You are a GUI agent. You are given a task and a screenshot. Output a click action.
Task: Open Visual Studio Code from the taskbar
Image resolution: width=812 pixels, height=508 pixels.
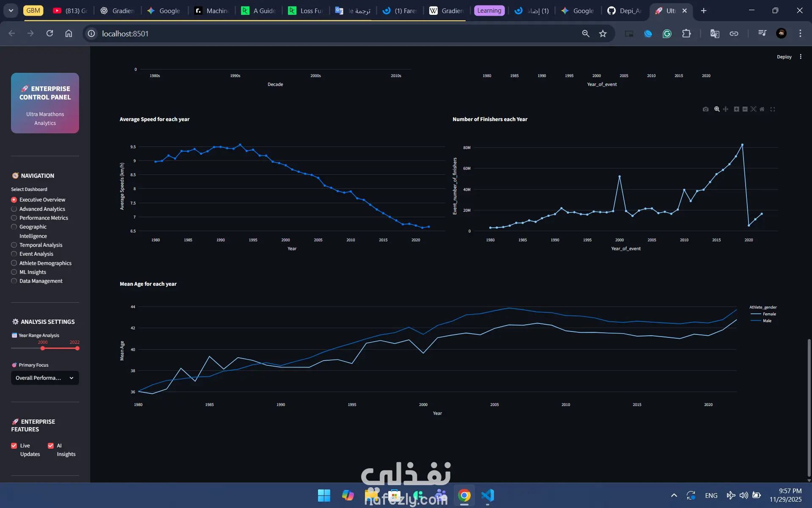coord(488,495)
